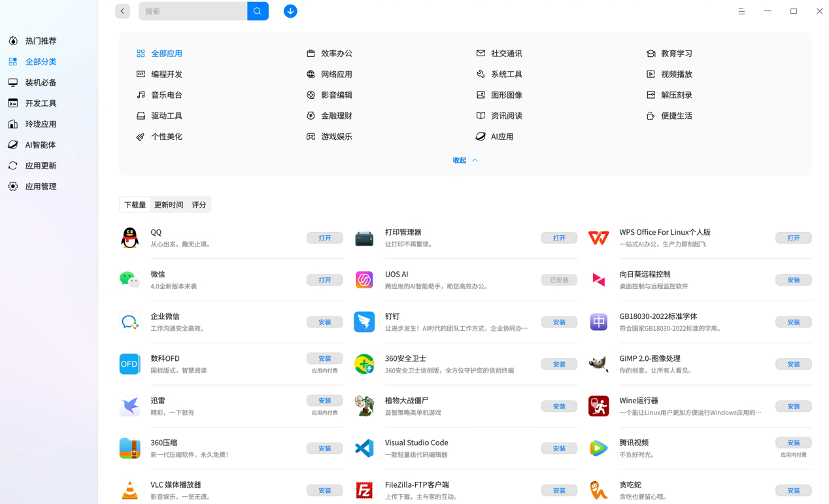
Task: Choose the 网络应用 category
Action: pos(330,75)
